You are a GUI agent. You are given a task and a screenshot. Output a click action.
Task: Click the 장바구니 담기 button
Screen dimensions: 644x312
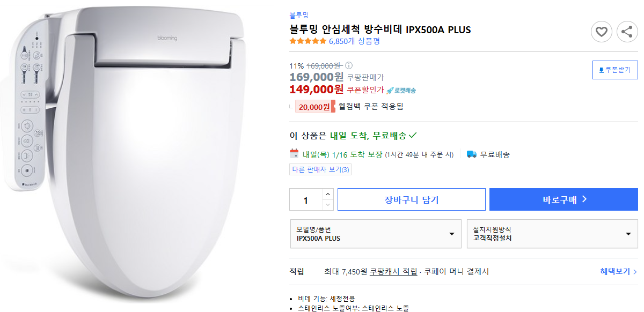tap(411, 199)
